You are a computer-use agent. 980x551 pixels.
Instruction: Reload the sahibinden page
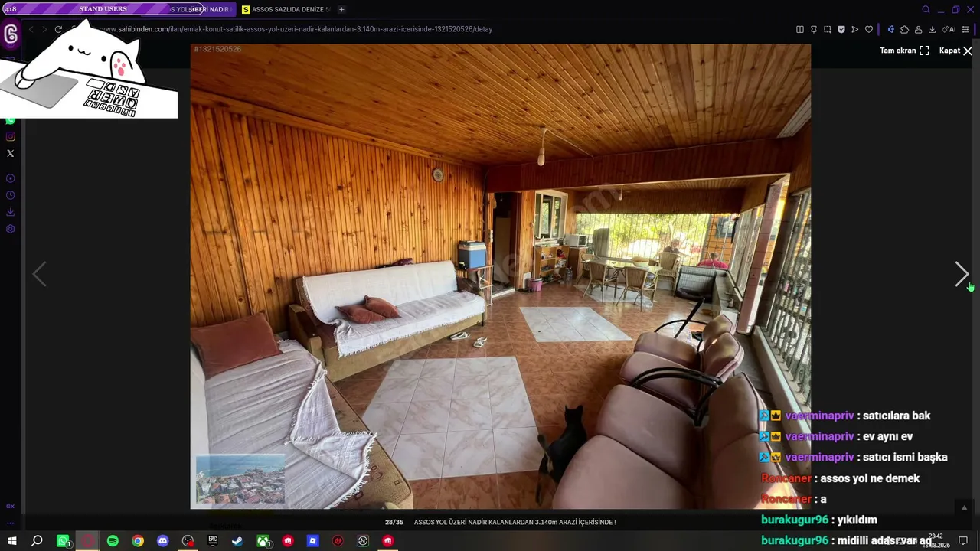58,29
